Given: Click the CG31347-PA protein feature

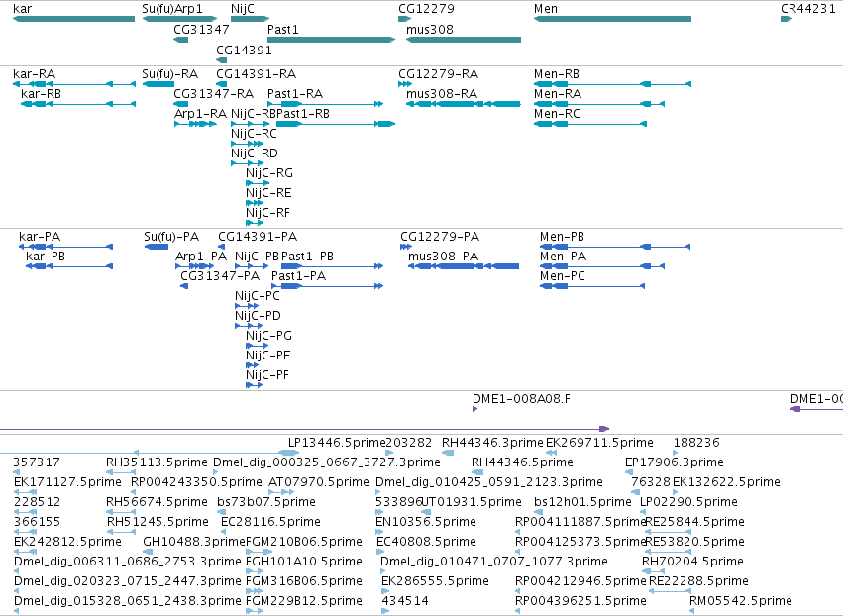Looking at the screenshot, I should (x=184, y=286).
